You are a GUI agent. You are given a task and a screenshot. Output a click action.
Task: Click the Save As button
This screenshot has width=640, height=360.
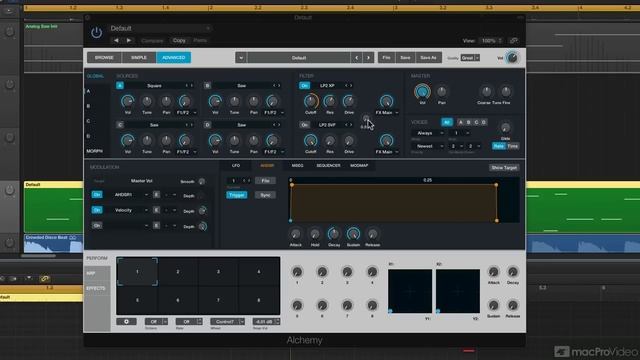click(428, 58)
